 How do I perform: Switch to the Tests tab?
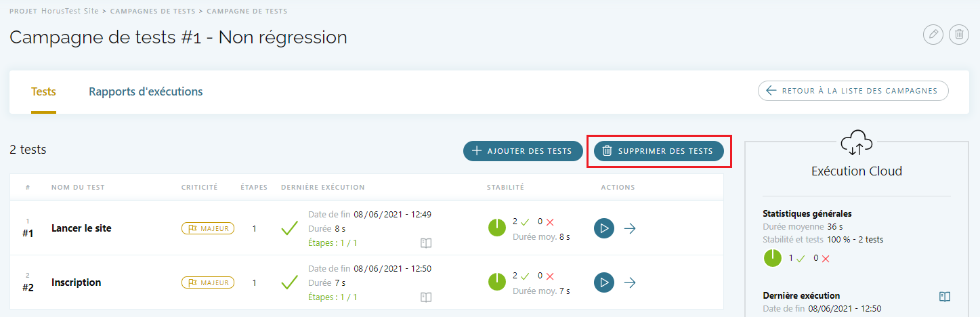(x=43, y=91)
